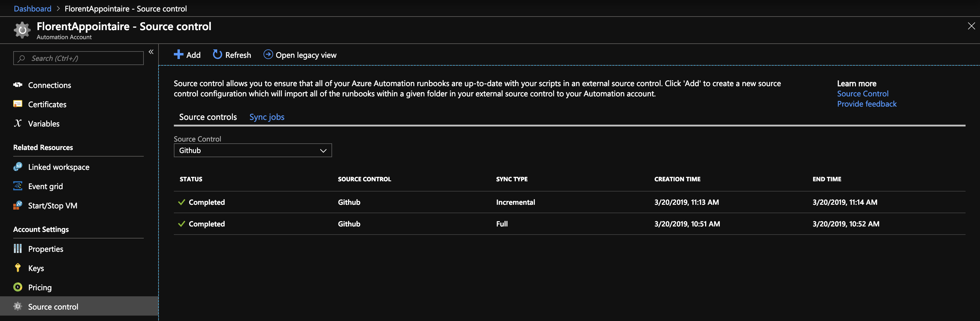Close the Source control blade
Image resolution: width=980 pixels, height=321 pixels.
point(971,26)
